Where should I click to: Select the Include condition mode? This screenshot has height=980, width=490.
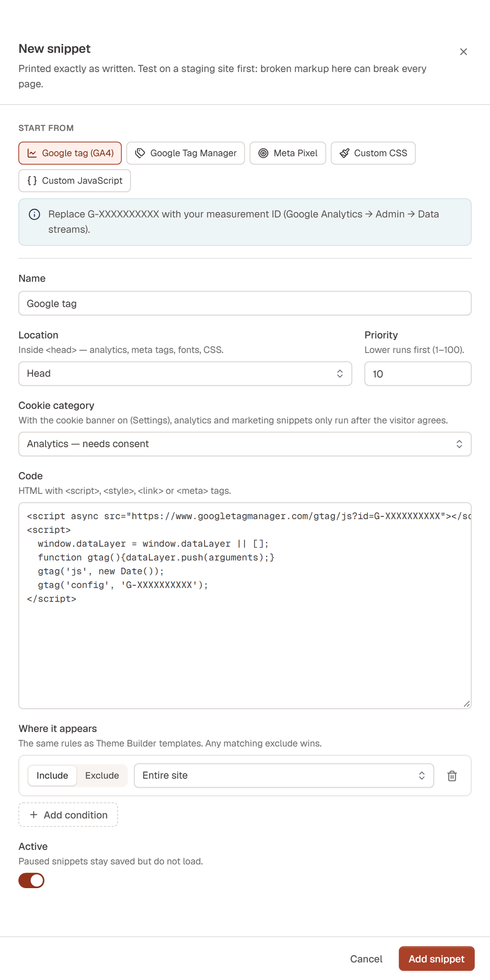click(x=52, y=776)
